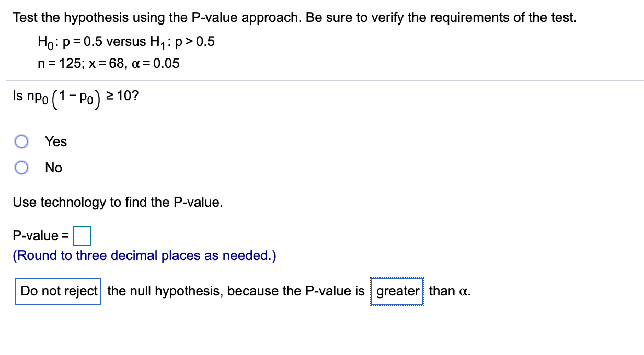Click the Yes option label text
The height and width of the screenshot is (355, 644).
click(x=55, y=141)
